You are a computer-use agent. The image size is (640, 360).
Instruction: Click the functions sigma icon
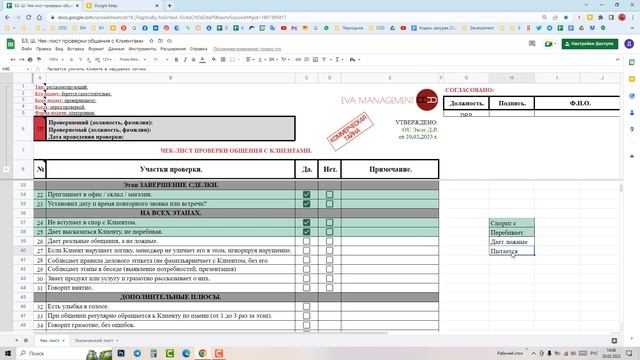(338, 60)
